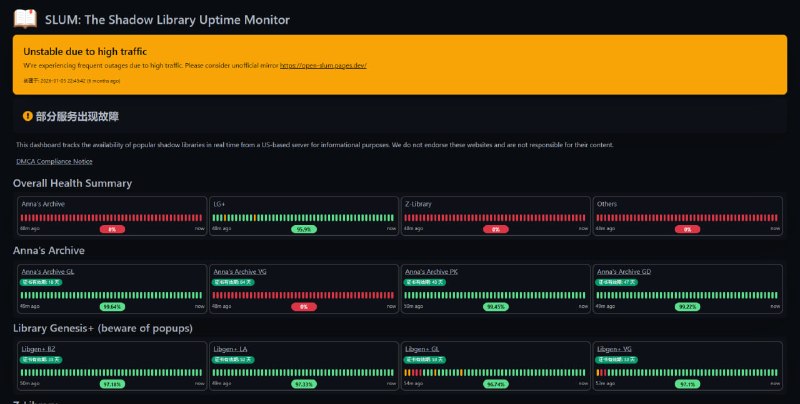Viewport: 800px width, 404px height.
Task: Click the certificate badge under Libgen+ GL
Action: click(424, 360)
